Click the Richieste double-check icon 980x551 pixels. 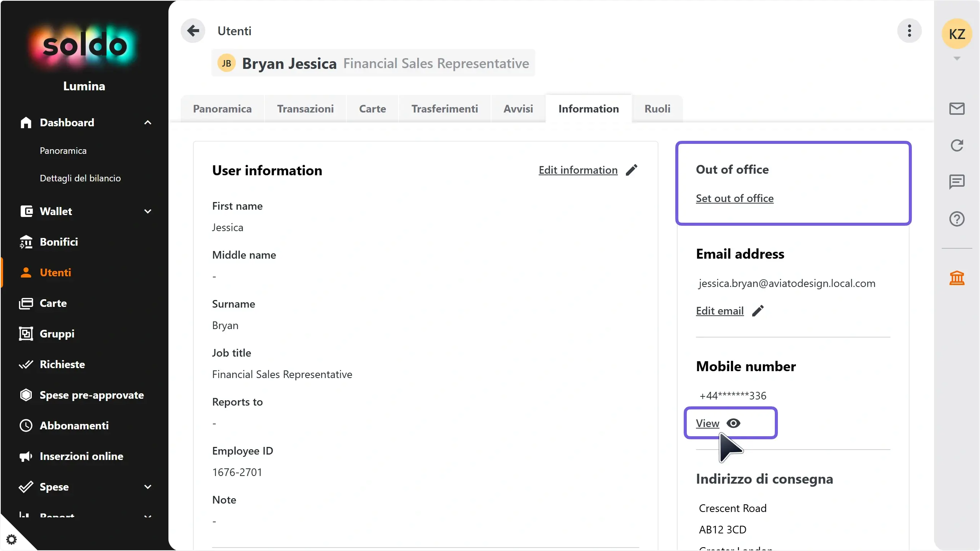[x=26, y=364]
